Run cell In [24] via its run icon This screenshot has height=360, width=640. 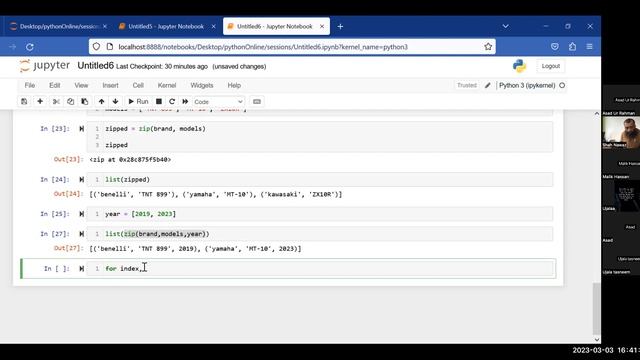[82, 180]
